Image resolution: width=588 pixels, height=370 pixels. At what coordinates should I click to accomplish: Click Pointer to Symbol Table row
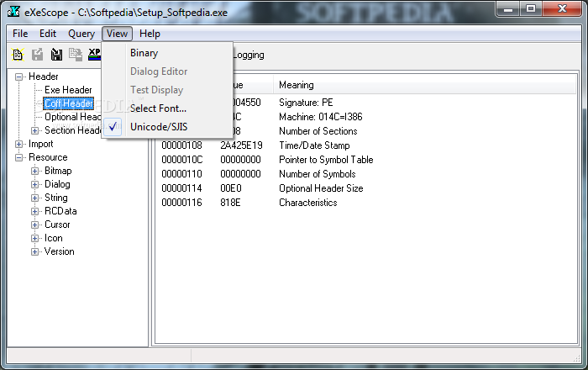(x=326, y=160)
